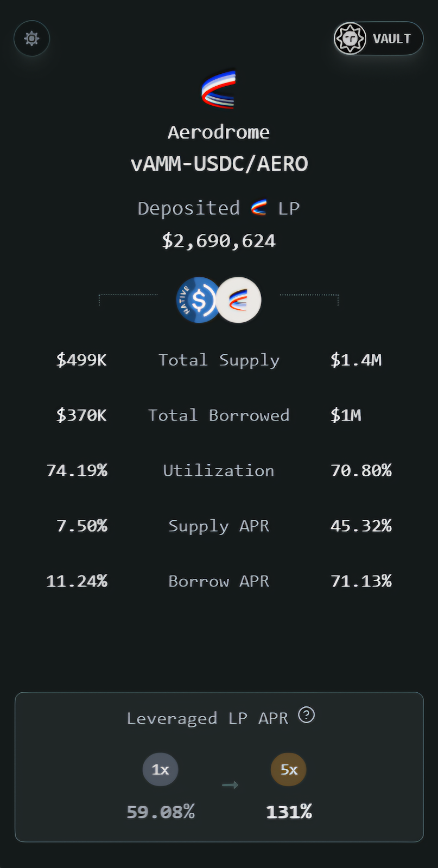Click the Total Supply label
This screenshot has width=438, height=868.
[219, 360]
